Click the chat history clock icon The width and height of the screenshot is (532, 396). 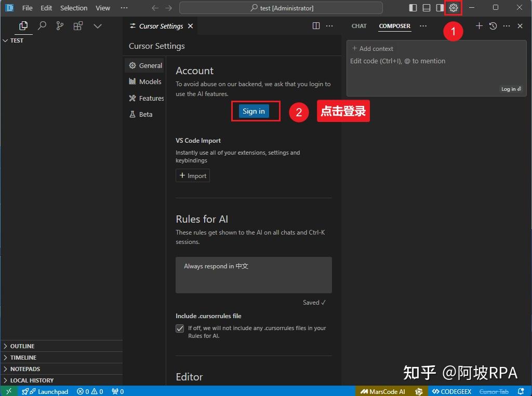[x=493, y=26]
